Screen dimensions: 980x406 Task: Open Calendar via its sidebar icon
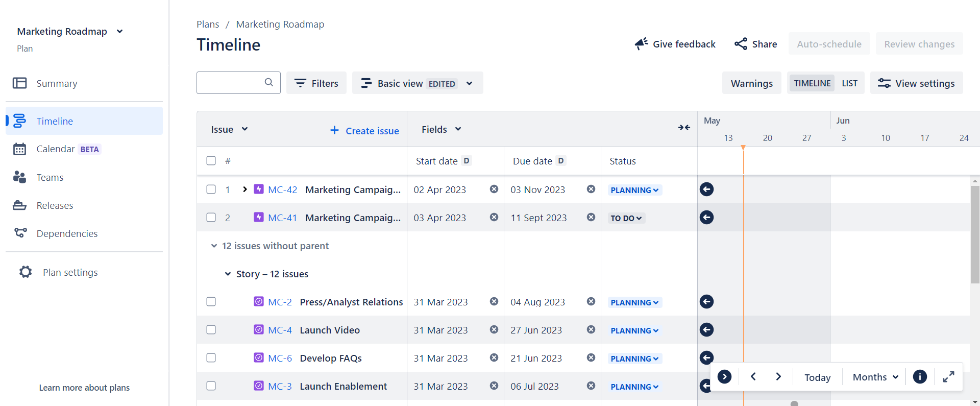pos(19,149)
